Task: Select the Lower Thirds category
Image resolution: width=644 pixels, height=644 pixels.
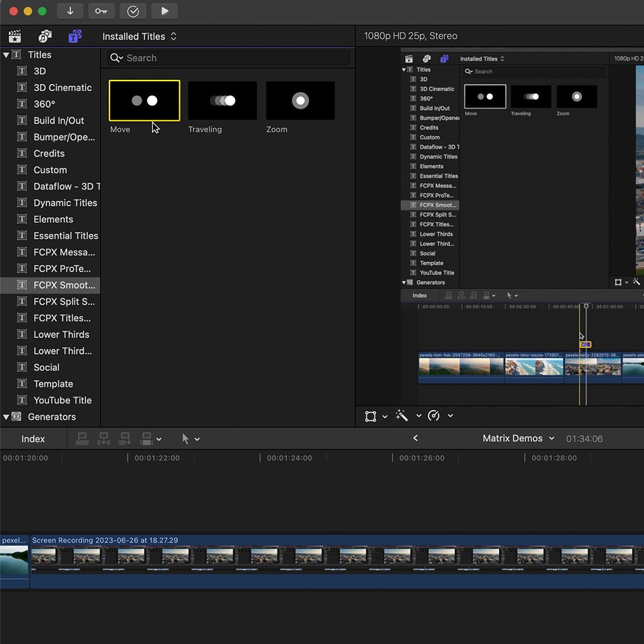Action: click(x=61, y=334)
